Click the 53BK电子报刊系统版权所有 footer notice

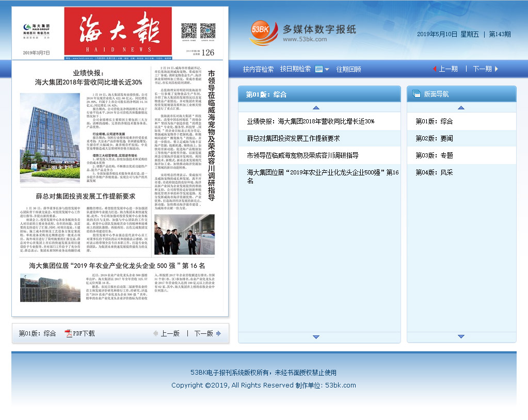263,373
